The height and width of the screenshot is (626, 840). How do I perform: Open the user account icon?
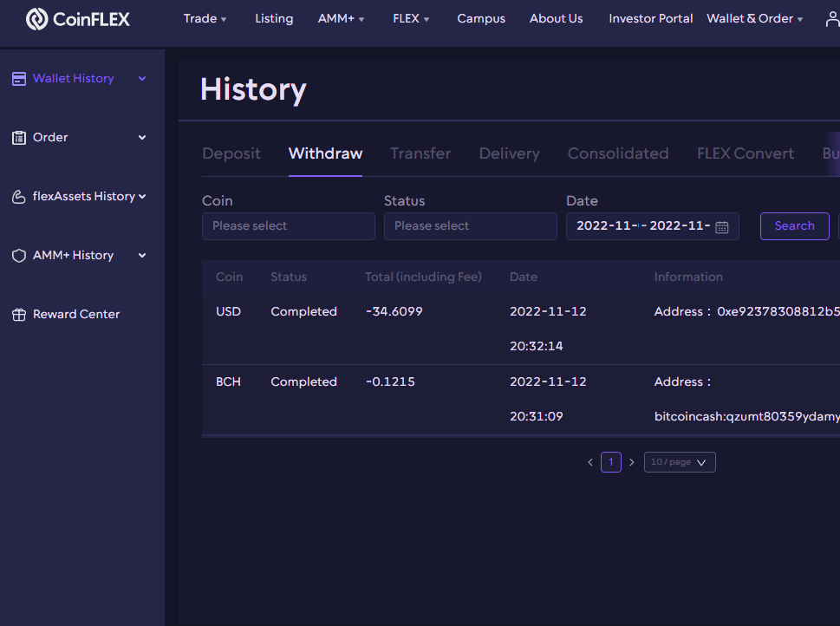click(x=832, y=19)
